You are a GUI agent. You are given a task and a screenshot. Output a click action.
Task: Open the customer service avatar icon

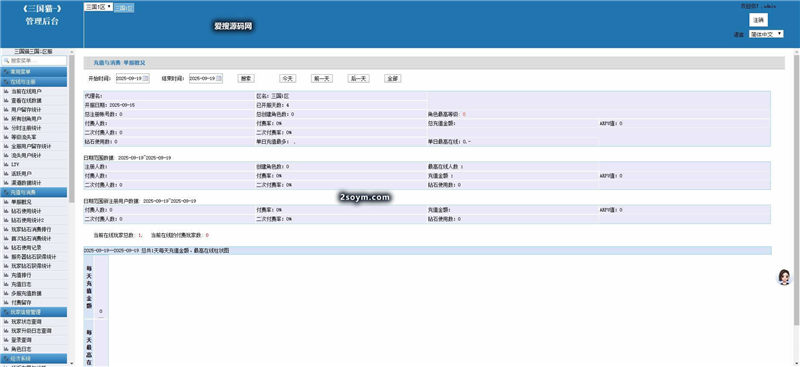[784, 277]
